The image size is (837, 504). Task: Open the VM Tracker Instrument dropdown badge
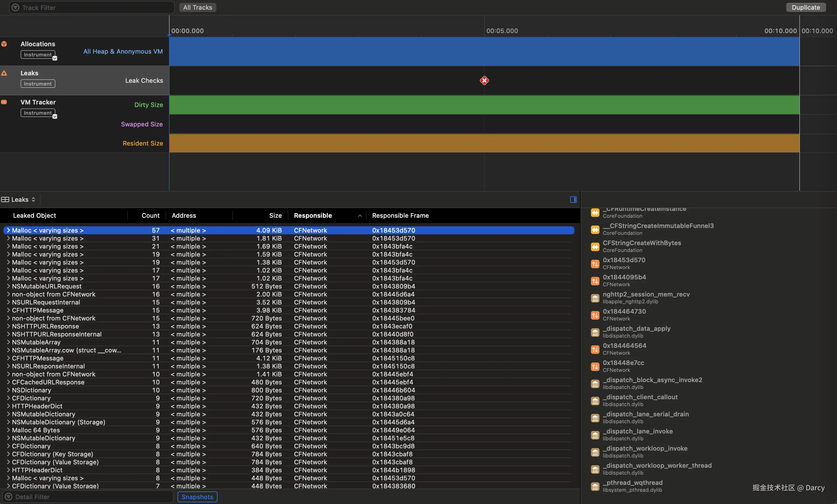pos(55,116)
